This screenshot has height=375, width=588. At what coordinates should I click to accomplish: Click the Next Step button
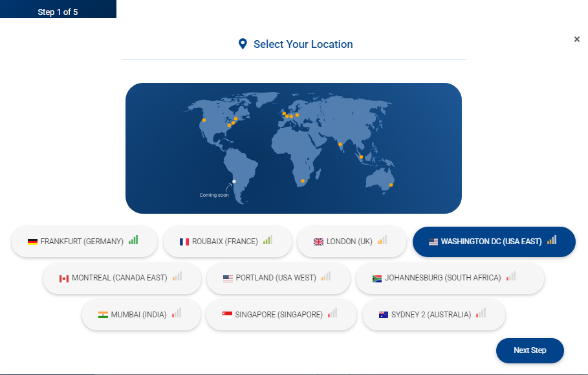coord(530,350)
